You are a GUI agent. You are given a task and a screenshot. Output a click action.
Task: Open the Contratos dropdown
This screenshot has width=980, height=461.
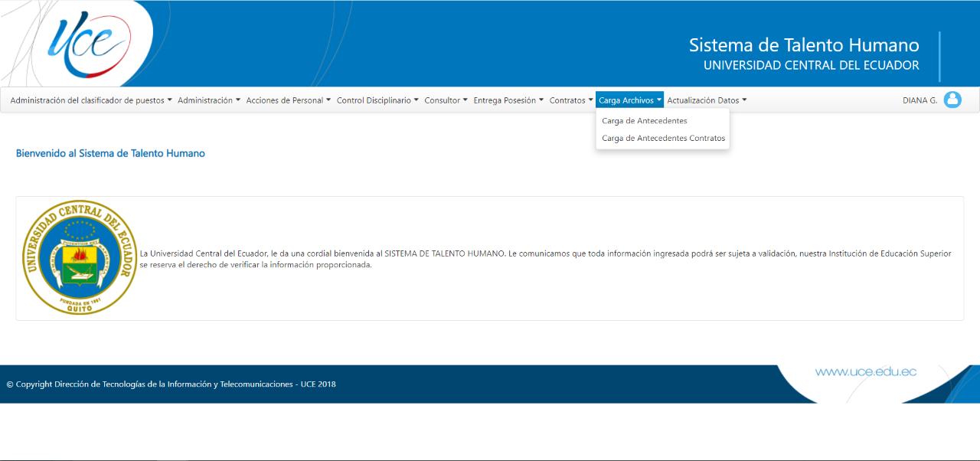571,100
